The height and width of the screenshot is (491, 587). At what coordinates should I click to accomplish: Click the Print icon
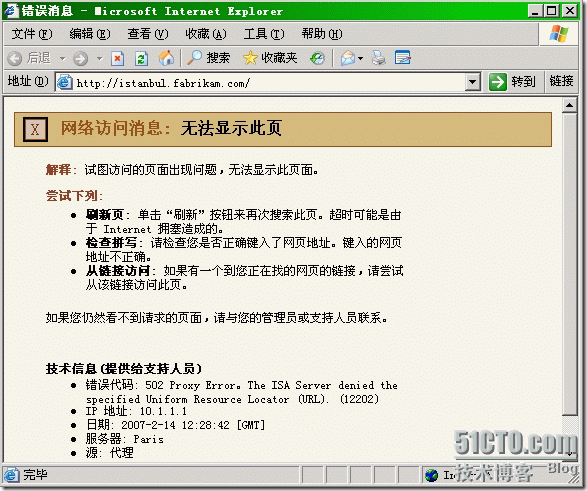click(378, 58)
